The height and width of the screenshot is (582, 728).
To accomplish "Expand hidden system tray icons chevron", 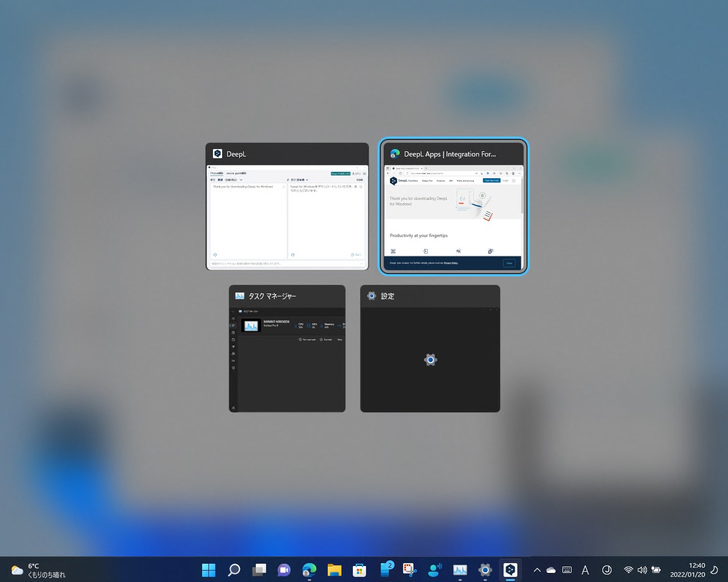I will coord(537,570).
